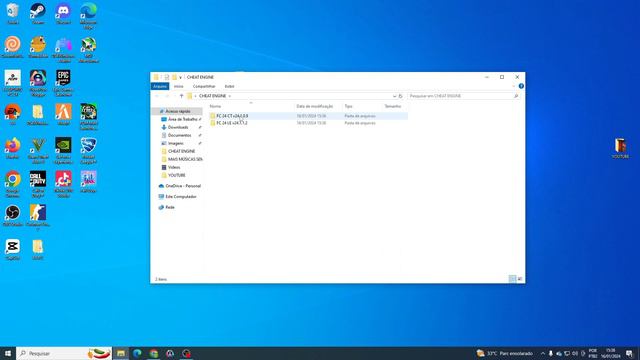Launch CapCut from the desktop
The height and width of the screenshot is (360, 640).
(13, 249)
